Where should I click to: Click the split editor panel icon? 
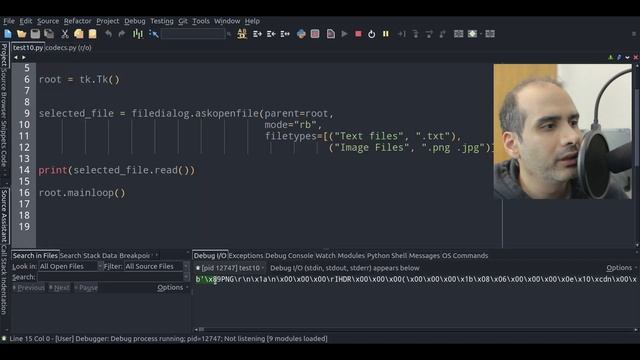(458, 34)
